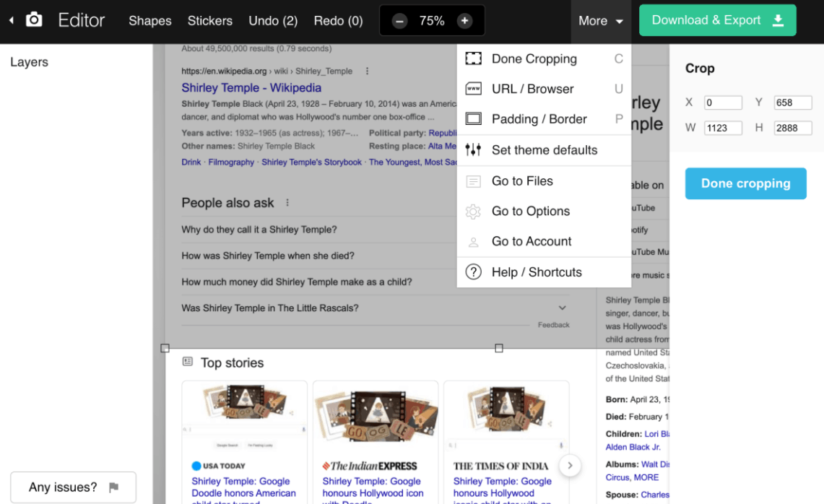This screenshot has height=504, width=824.
Task: Click the back arrow icon in top bar
Action: [x=12, y=20]
